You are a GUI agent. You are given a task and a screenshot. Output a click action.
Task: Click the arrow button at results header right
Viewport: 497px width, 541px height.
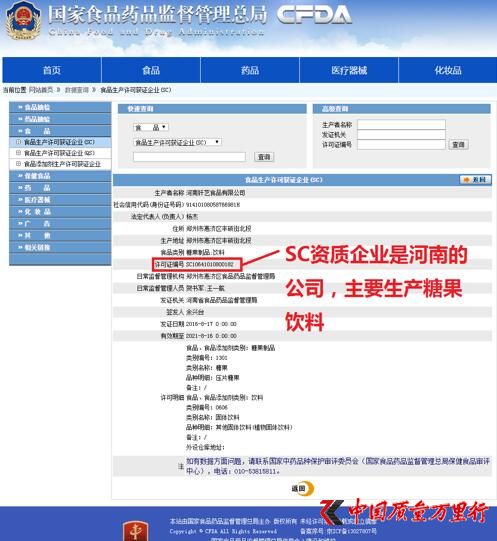click(x=475, y=180)
